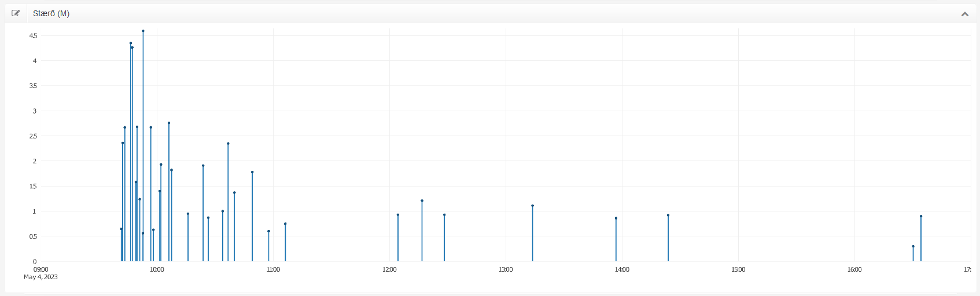980x296 pixels.
Task: Click the edit pencil icon beside Stærð (M)
Action: tap(16, 13)
